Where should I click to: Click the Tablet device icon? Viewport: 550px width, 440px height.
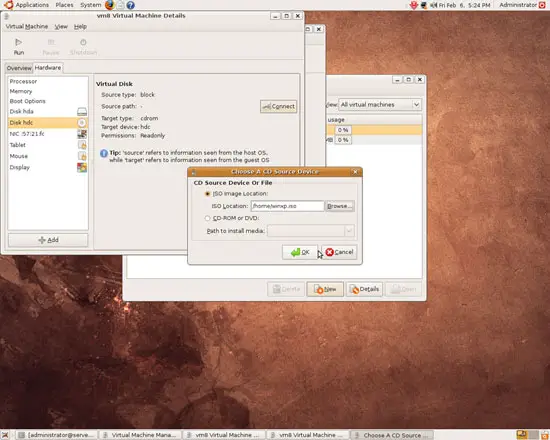[x=82, y=145]
